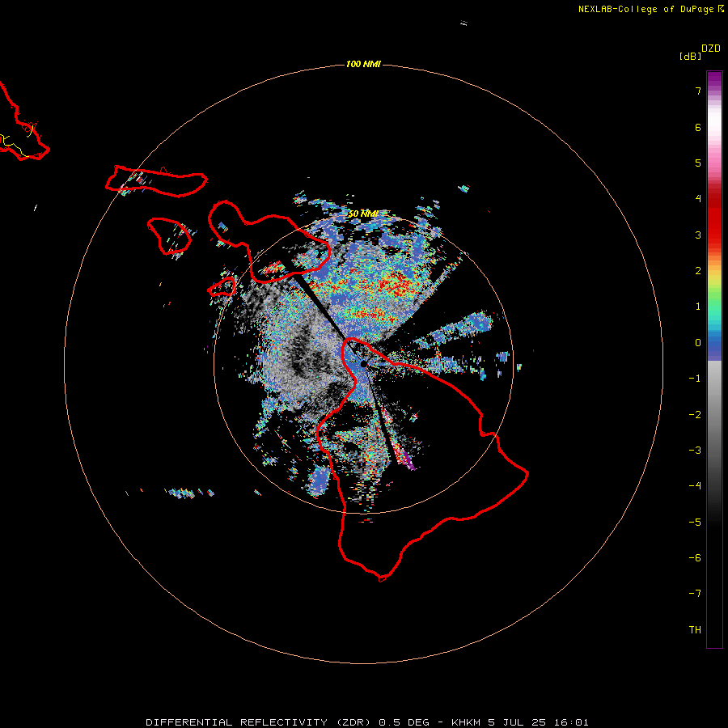Click the 3 tick label on the legend
Screen dimensions: 728x728
pyautogui.click(x=698, y=235)
